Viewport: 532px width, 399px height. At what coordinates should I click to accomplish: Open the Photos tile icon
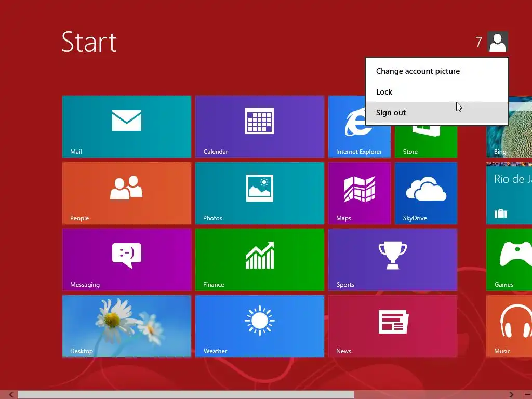click(x=260, y=188)
